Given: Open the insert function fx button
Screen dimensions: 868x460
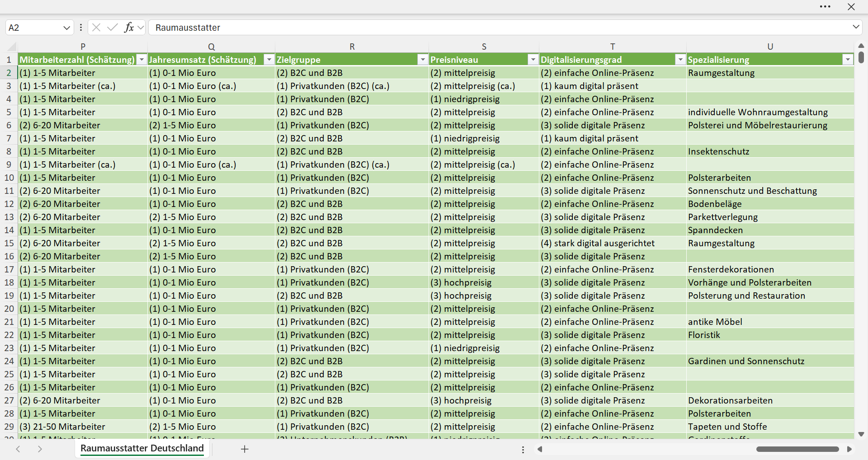Looking at the screenshot, I should coord(129,28).
